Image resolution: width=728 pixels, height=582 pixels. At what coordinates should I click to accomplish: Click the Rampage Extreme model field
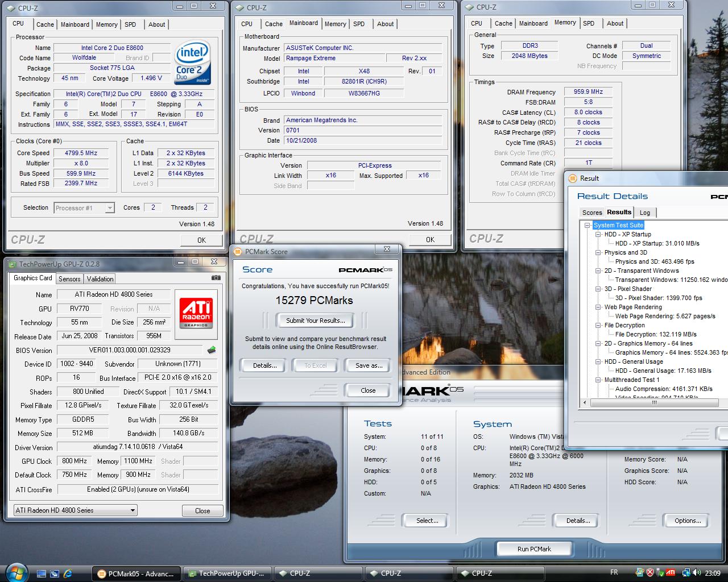(x=334, y=58)
